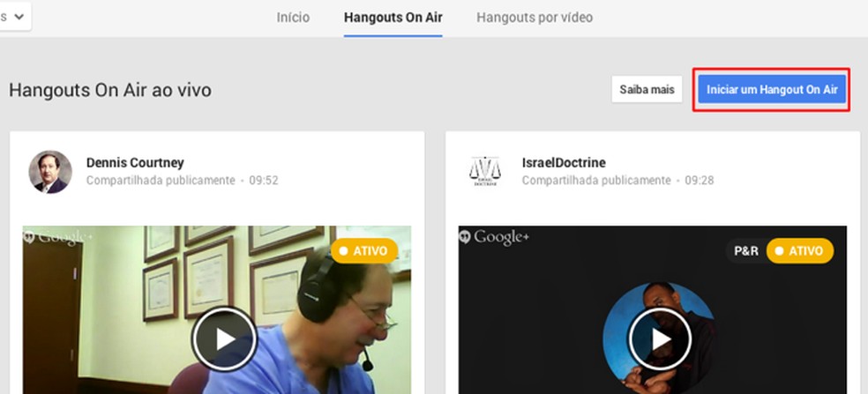Open Dennis Courtney's profile picture

(x=50, y=172)
